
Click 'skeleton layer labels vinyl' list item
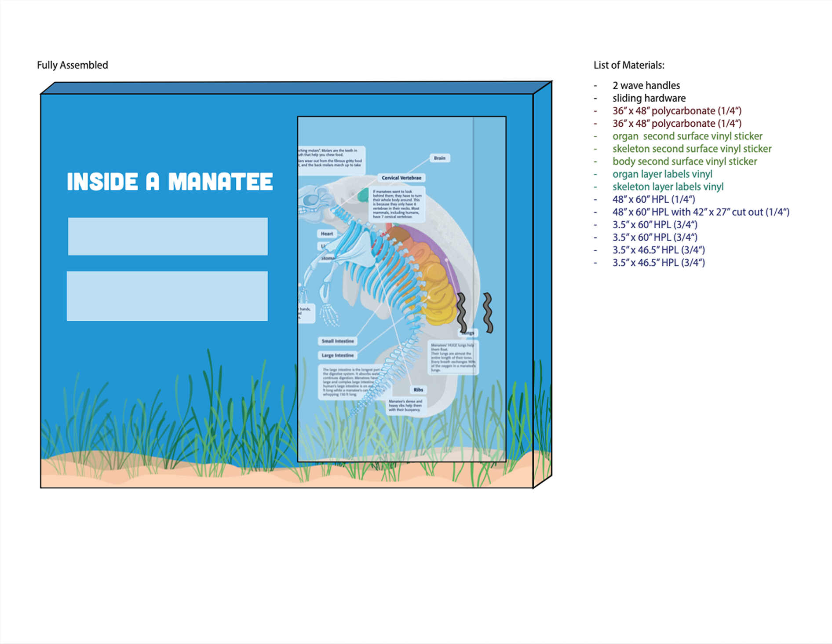click(668, 187)
